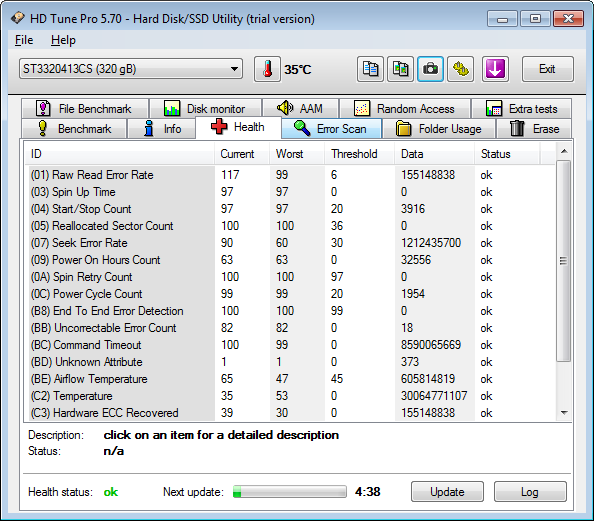
Task: Open the File menu
Action: coord(24,40)
